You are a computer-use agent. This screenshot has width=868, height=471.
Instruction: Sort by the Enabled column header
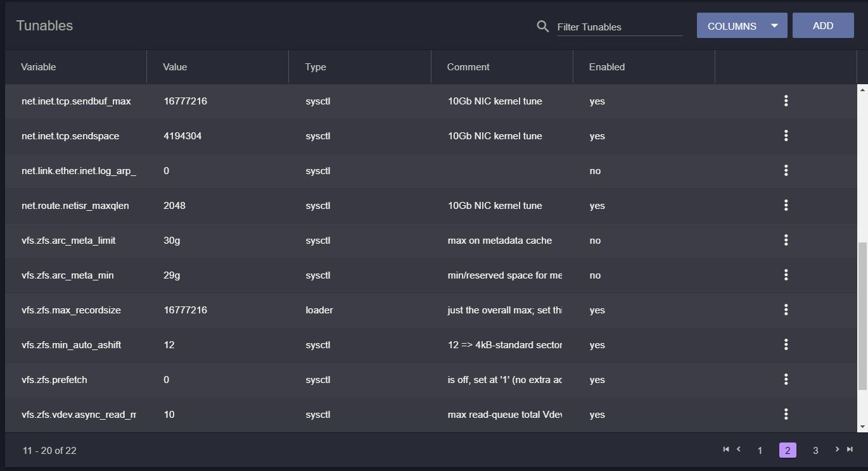[x=607, y=67]
